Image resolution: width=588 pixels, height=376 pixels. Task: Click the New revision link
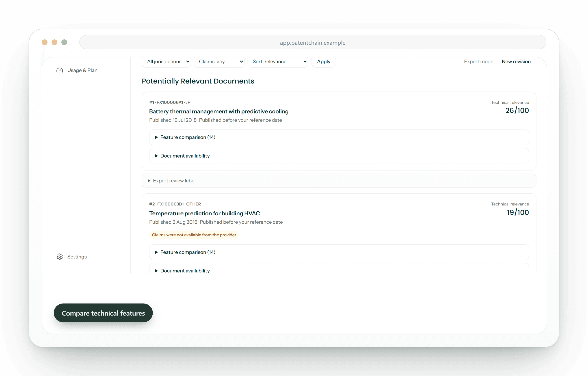516,62
